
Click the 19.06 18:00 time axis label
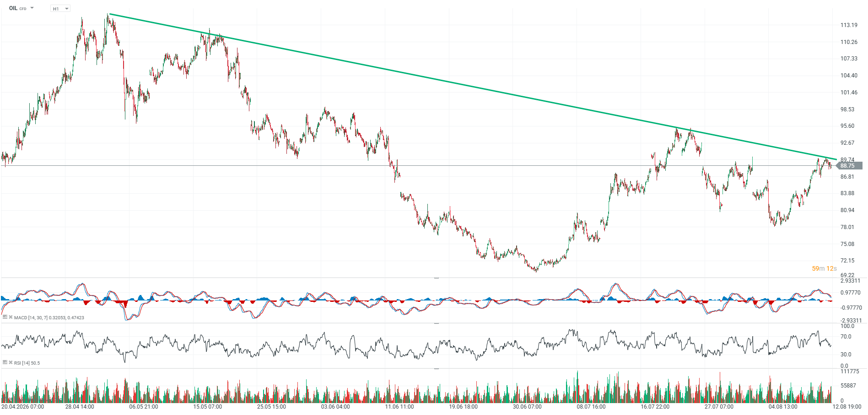click(463, 407)
